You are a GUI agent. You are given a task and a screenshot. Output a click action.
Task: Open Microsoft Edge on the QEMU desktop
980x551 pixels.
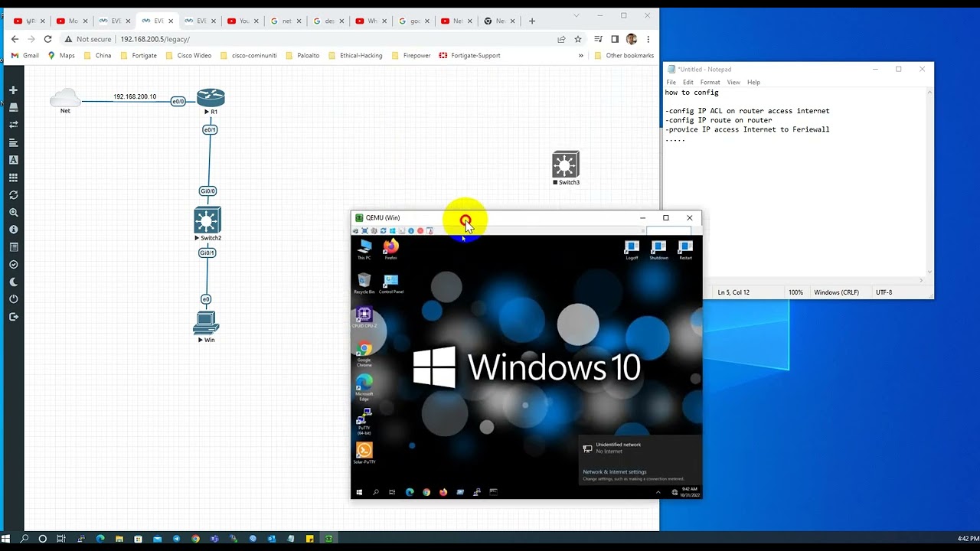364,387
